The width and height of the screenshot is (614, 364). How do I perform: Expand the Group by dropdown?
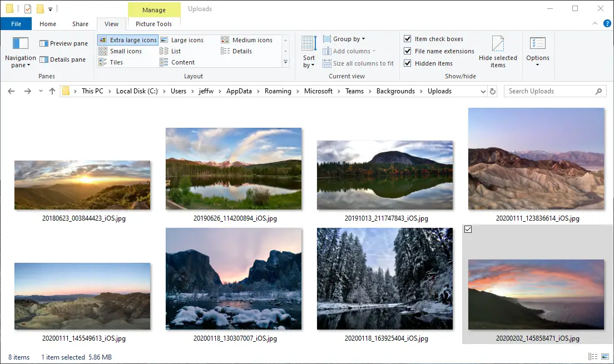tap(349, 39)
